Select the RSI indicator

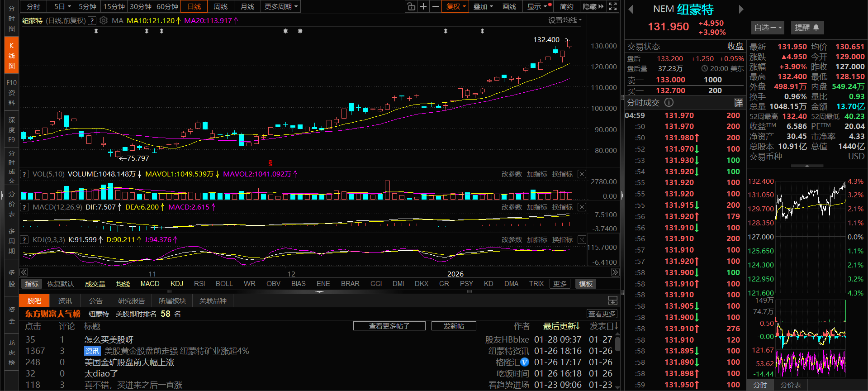[x=199, y=284]
